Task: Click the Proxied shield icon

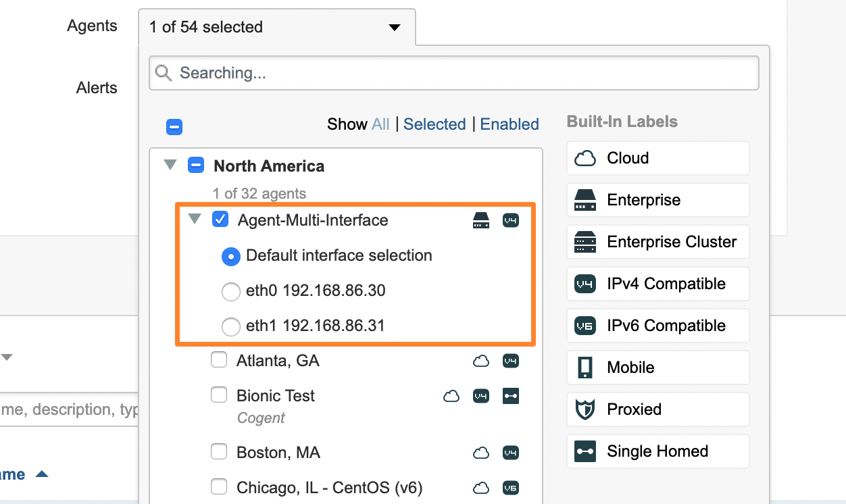Action: tap(584, 409)
